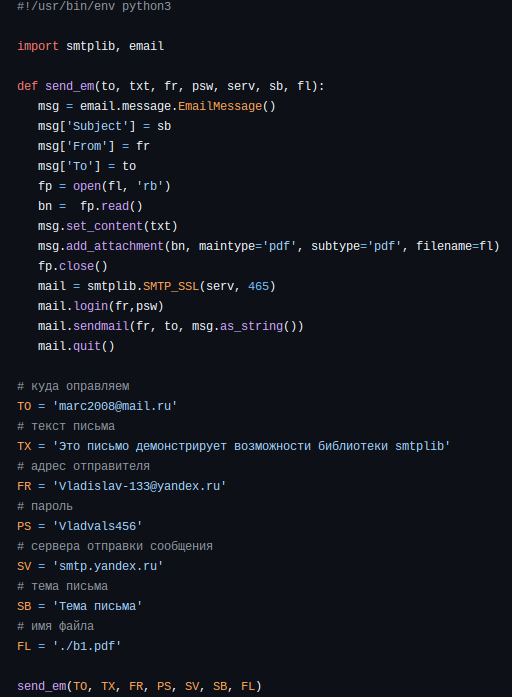
Task: Click the final send_em call line
Action: pyautogui.click(x=139, y=686)
